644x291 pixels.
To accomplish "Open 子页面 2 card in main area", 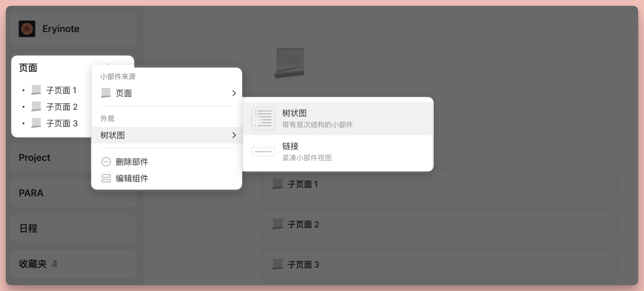I will coord(439,225).
